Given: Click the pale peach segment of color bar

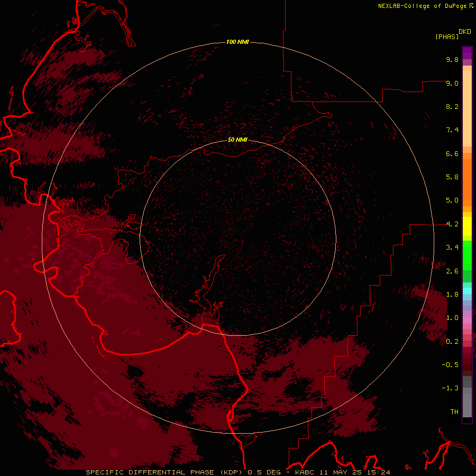Looking at the screenshot, I should click(x=467, y=108).
